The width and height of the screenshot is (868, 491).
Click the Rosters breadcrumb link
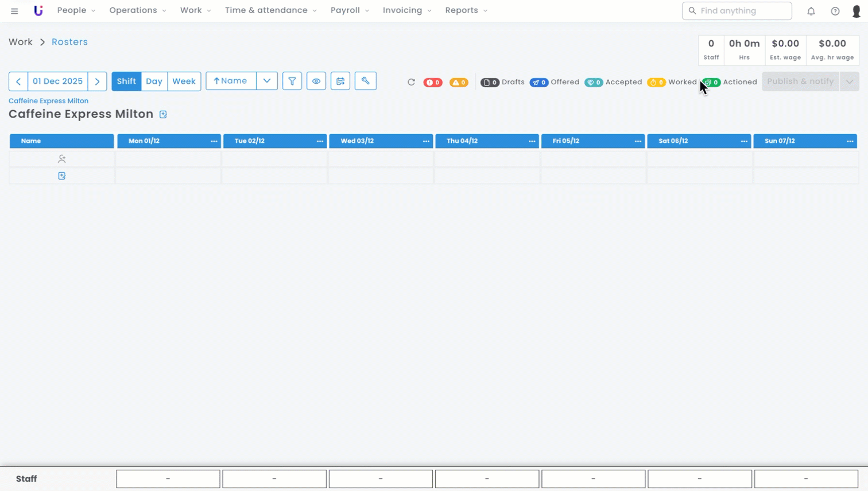[69, 42]
